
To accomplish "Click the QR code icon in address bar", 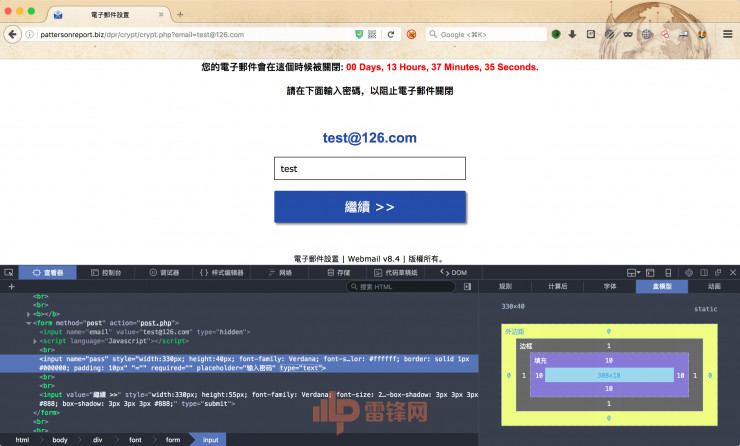I will pos(372,34).
